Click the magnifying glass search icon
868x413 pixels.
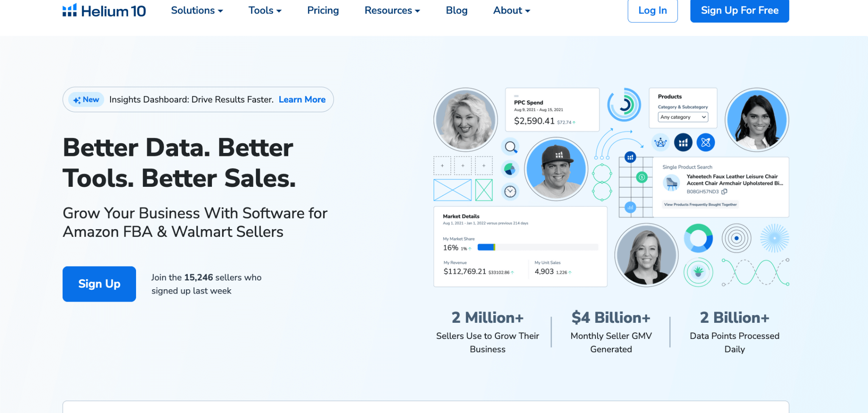coord(510,147)
